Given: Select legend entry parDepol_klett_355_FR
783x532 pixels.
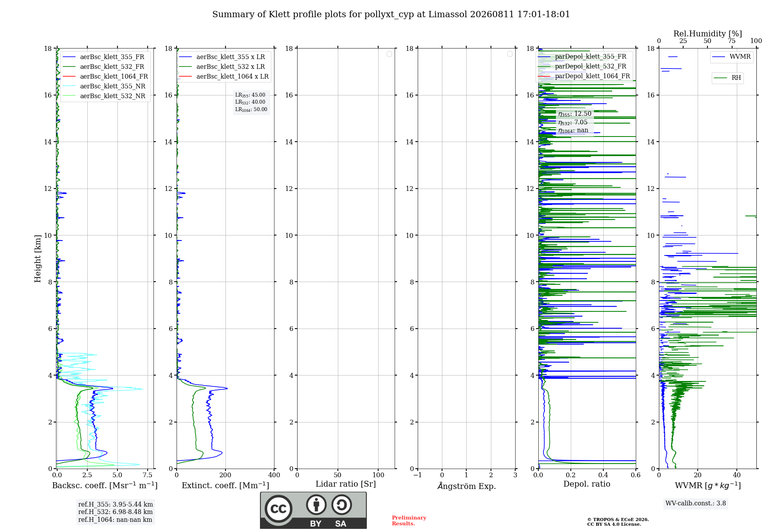Looking at the screenshot, I should click(x=590, y=57).
